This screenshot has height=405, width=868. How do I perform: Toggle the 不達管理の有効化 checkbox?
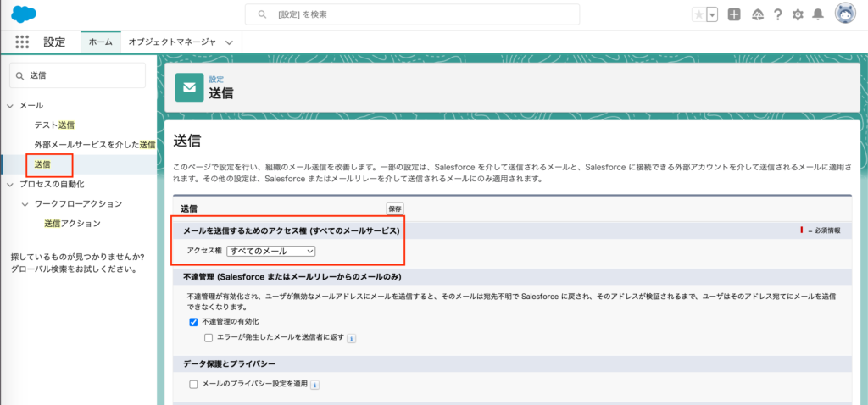click(193, 322)
